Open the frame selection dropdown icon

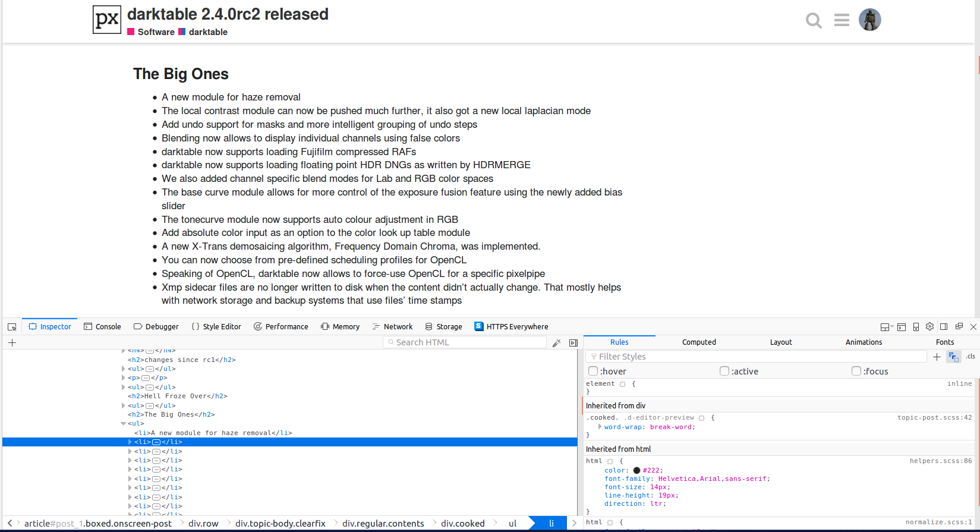click(887, 327)
